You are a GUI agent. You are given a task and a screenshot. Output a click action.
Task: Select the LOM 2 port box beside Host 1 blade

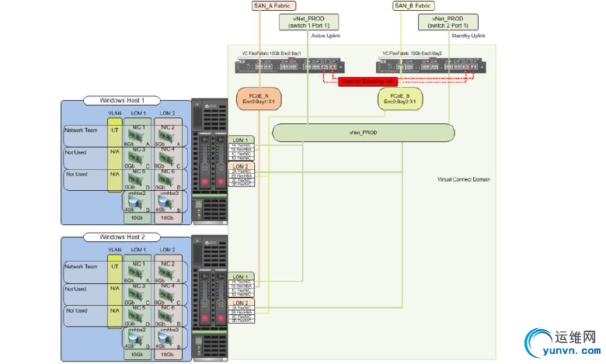pos(241,175)
